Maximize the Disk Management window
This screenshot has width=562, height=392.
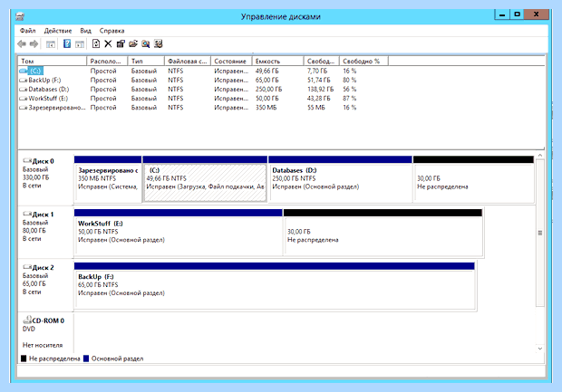(517, 14)
